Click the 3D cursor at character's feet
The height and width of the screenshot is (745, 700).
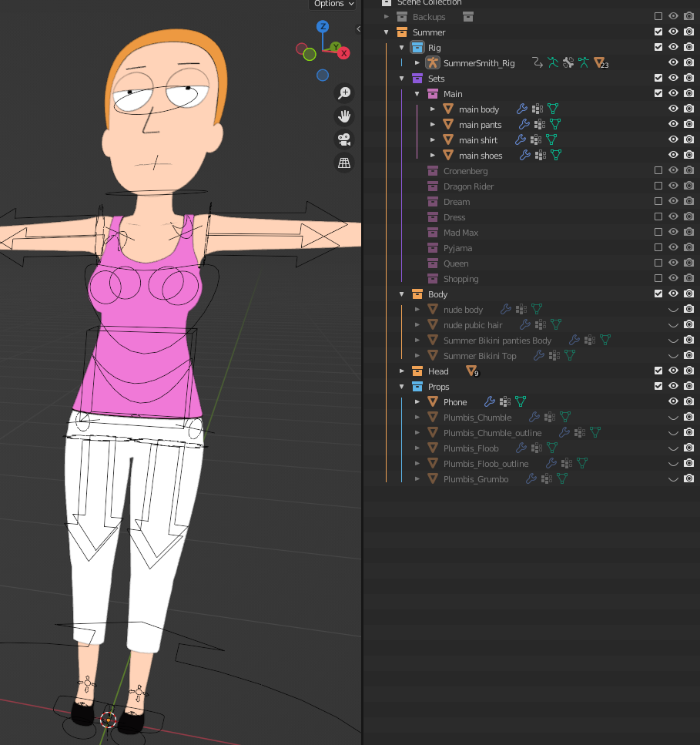pos(109,720)
